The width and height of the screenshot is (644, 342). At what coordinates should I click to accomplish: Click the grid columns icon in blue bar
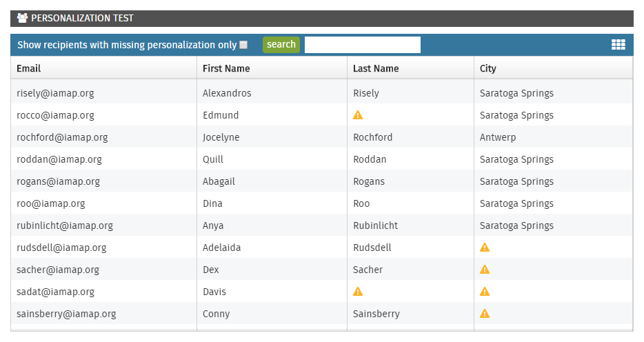point(618,44)
